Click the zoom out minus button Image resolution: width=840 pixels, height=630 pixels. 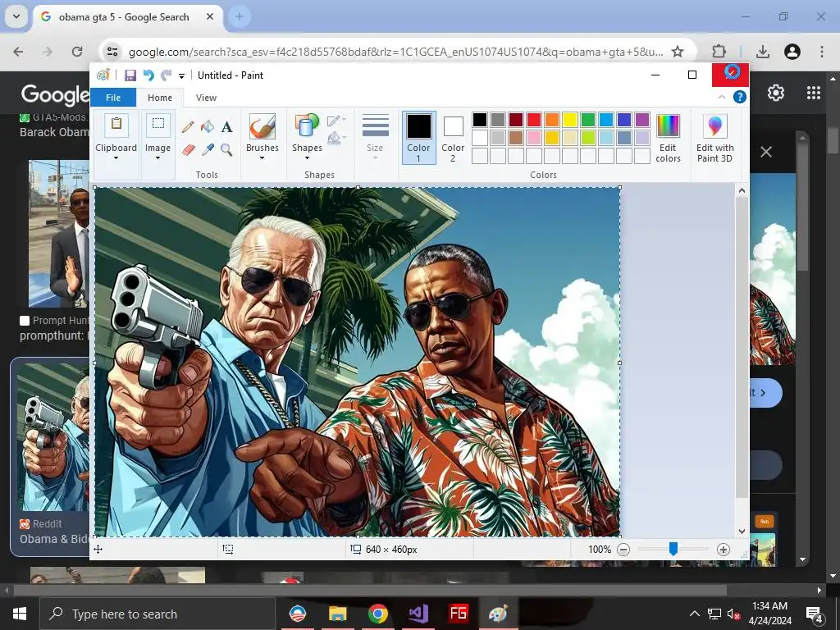click(x=623, y=549)
